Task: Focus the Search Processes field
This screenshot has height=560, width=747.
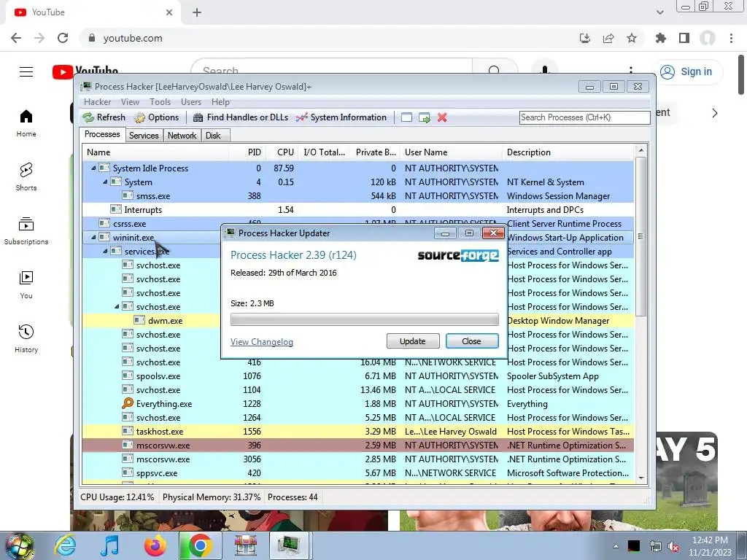Action: point(584,117)
